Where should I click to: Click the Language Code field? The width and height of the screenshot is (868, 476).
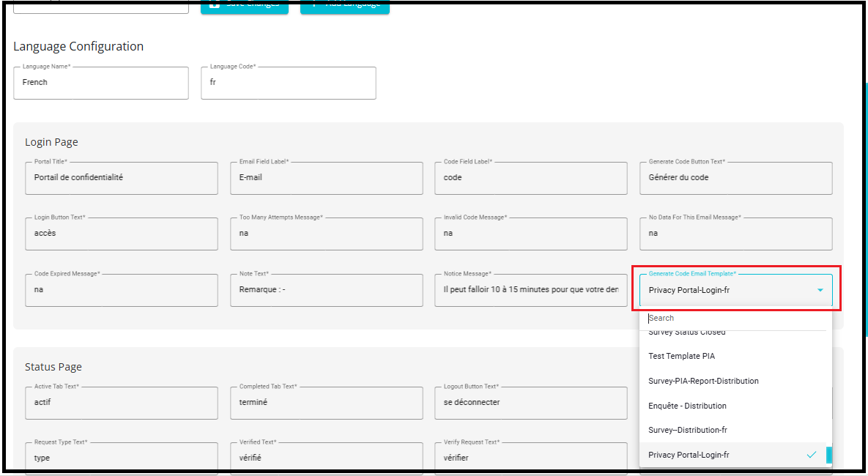click(x=288, y=83)
